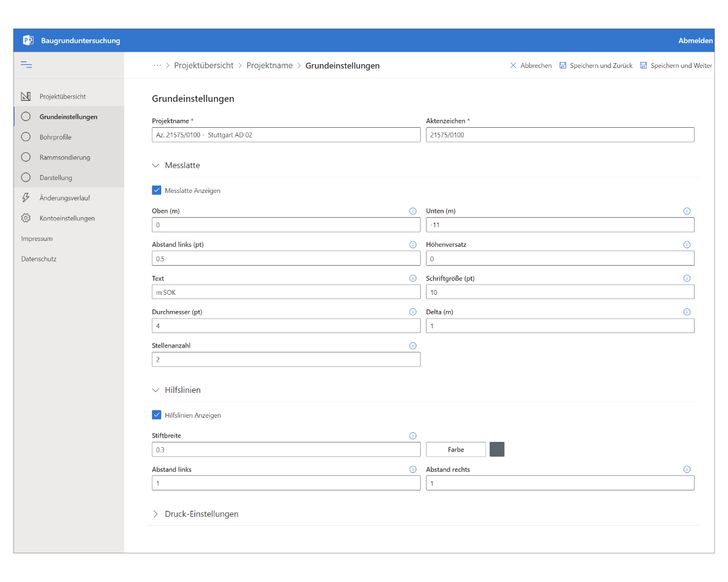The image size is (728, 582).
Task: Click the Projektübersicht icon in the sidebar
Action: pyautogui.click(x=26, y=96)
